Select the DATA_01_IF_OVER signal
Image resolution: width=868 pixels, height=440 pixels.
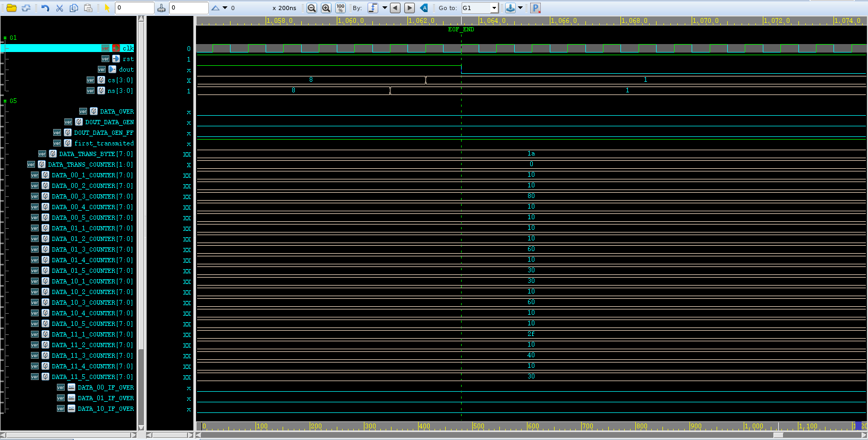(x=106, y=398)
